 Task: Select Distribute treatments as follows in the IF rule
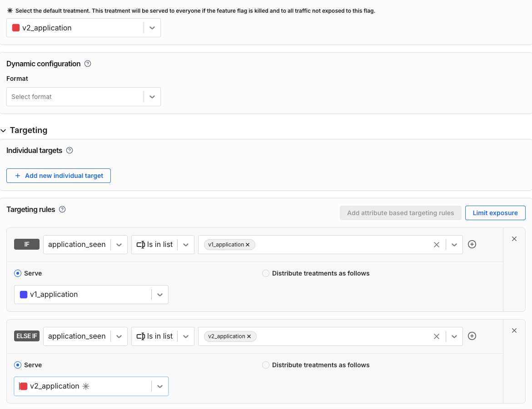(x=265, y=273)
